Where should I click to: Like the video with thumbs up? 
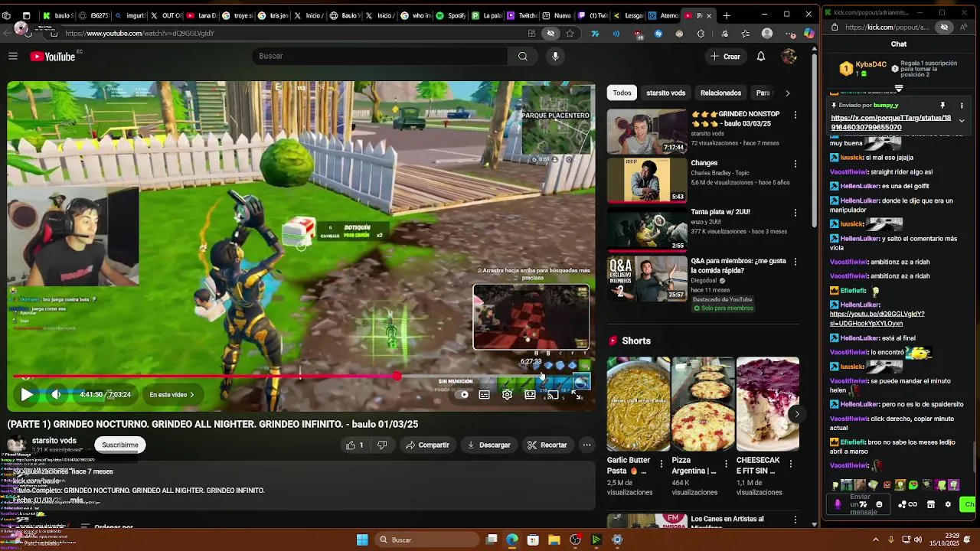pyautogui.click(x=355, y=445)
